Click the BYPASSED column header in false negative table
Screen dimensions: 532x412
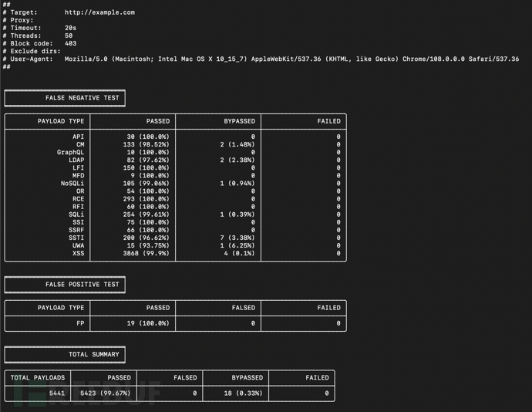click(240, 122)
